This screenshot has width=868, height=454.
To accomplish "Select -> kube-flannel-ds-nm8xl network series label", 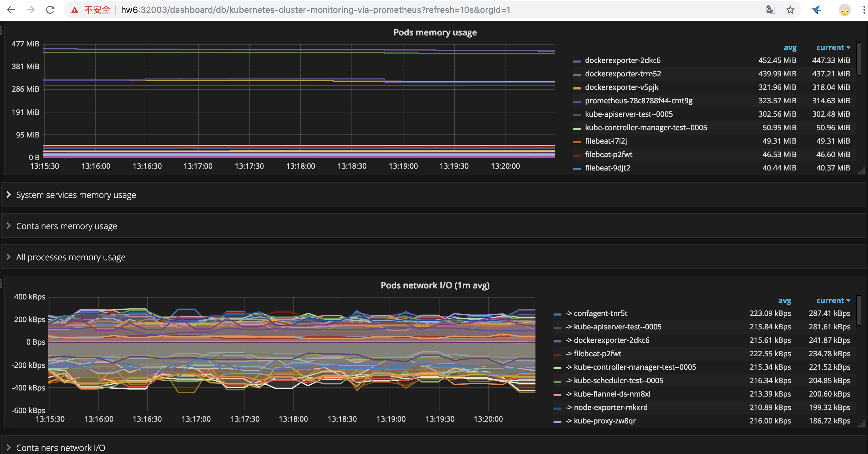I will coord(608,394).
